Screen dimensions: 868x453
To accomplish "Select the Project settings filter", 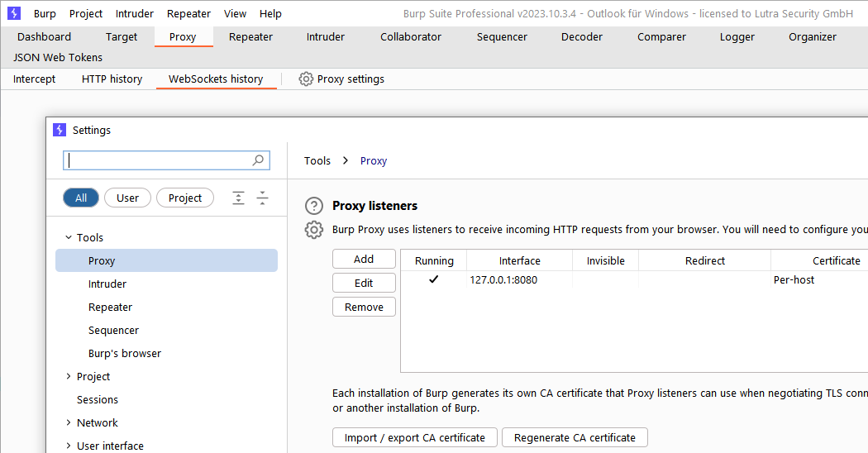I will pos(185,198).
